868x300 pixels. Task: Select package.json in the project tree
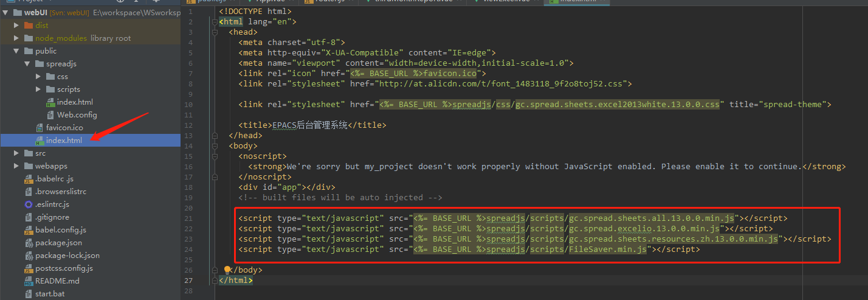[x=58, y=243]
